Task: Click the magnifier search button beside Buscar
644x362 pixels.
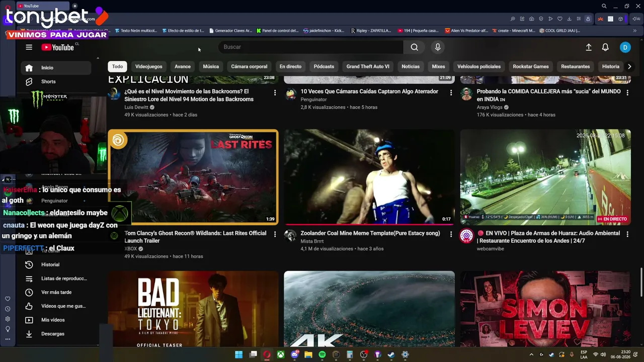Action: point(414,47)
